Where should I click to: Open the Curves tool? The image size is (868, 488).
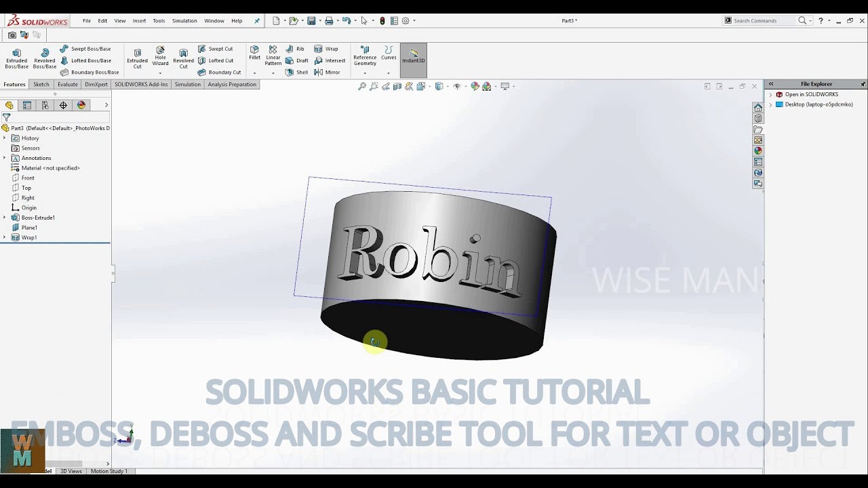389,53
